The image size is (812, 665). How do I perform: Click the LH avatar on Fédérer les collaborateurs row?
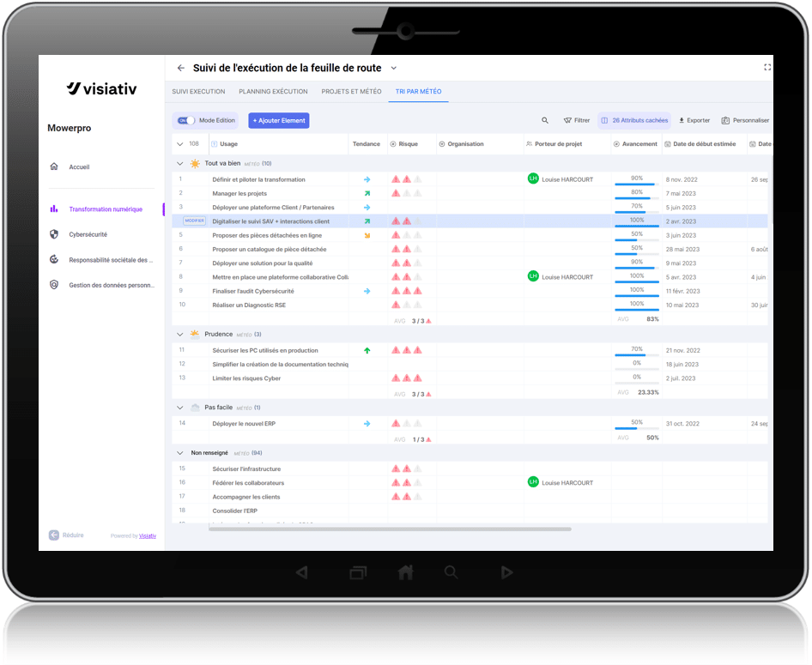coord(533,481)
